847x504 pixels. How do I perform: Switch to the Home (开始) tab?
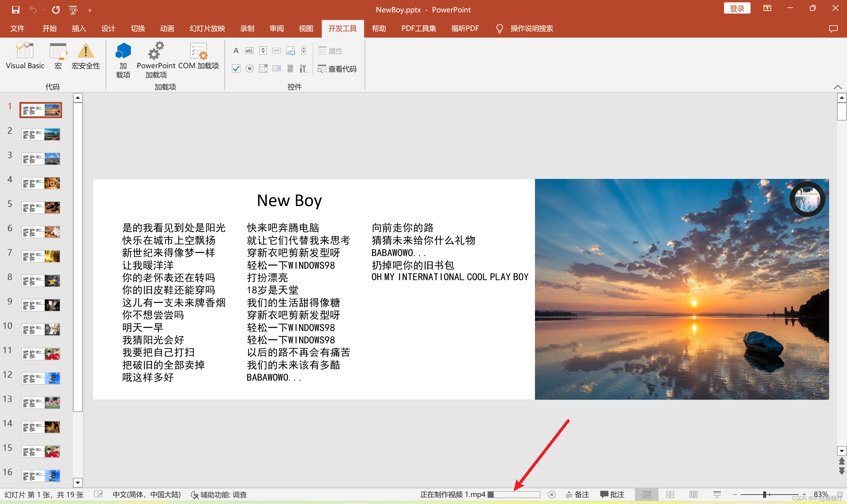[49, 29]
